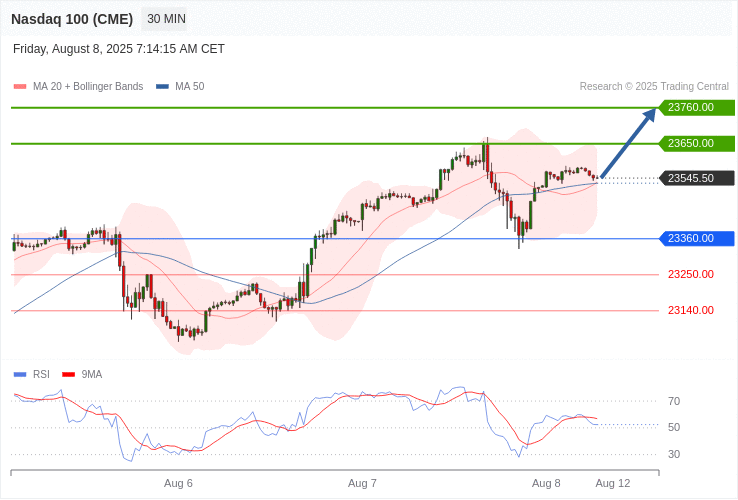
Task: Click the 9MA legend label
Action: click(x=92, y=374)
